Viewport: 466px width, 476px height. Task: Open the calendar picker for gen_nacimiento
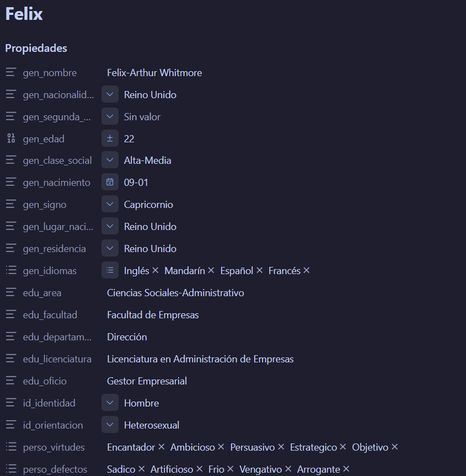coord(110,182)
